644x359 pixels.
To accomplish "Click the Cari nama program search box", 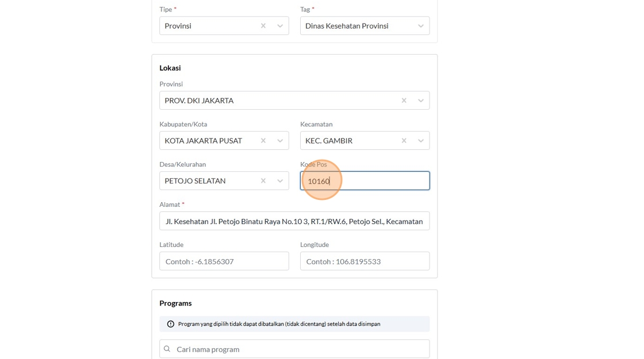I will click(299, 349).
